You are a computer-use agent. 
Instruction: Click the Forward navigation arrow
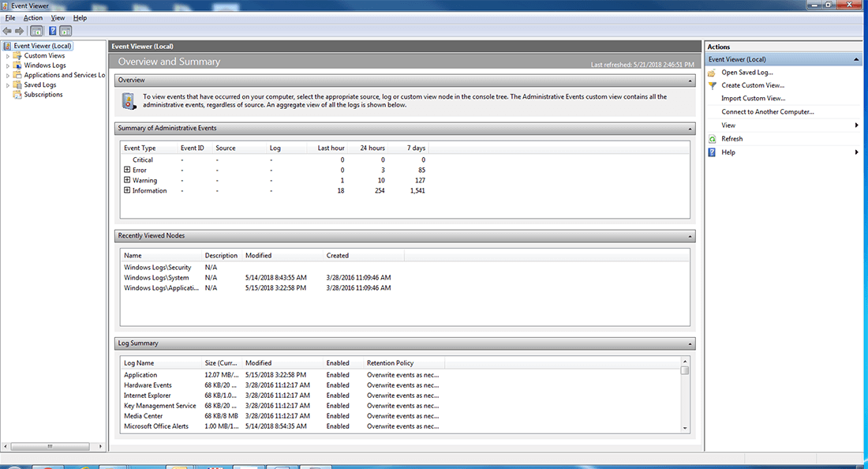19,31
